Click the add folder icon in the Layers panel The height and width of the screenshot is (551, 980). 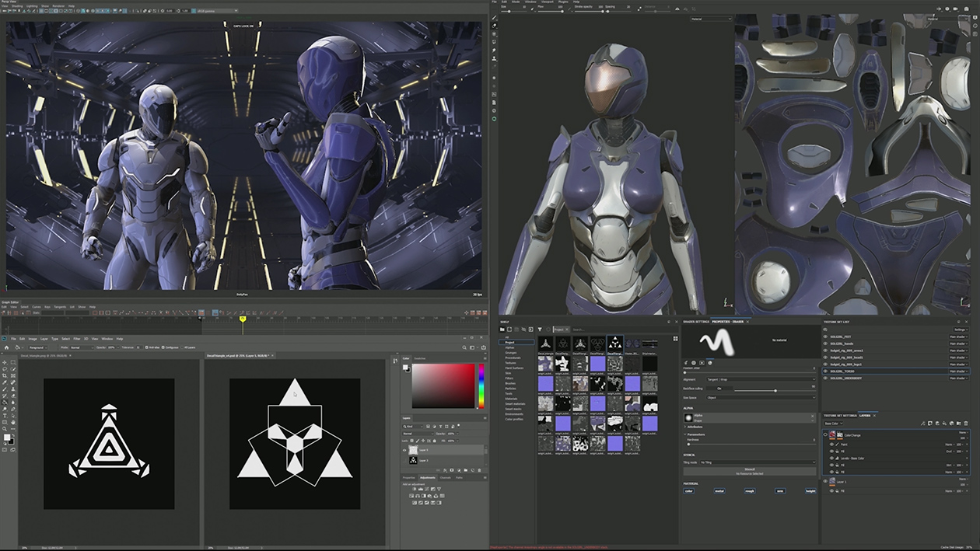point(959,424)
